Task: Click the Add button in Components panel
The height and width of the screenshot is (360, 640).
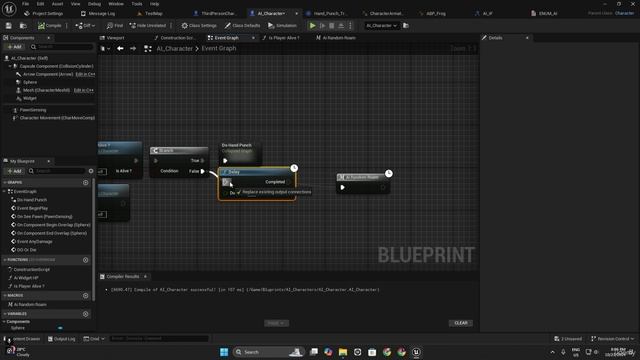Action: tap(14, 47)
